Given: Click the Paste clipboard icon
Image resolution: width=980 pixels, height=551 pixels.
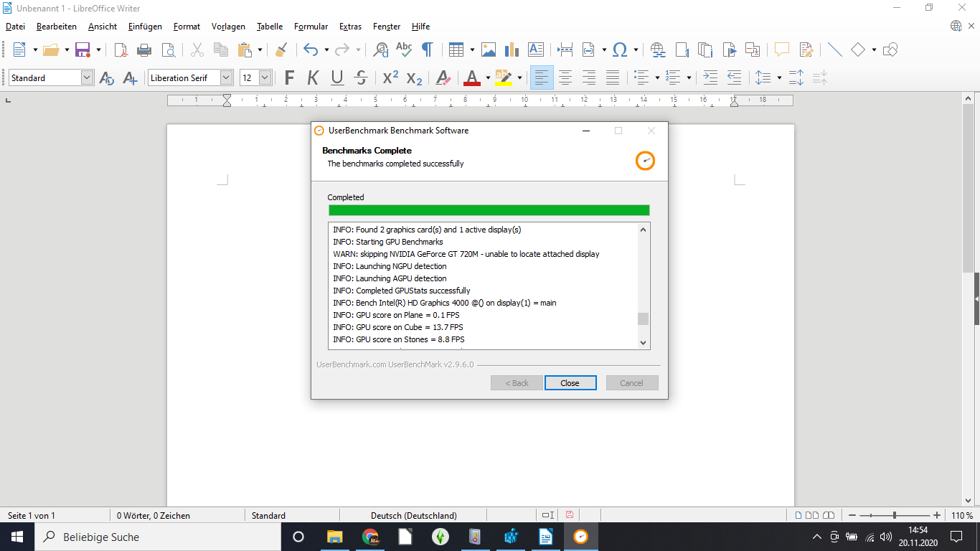Looking at the screenshot, I should pos(245,50).
